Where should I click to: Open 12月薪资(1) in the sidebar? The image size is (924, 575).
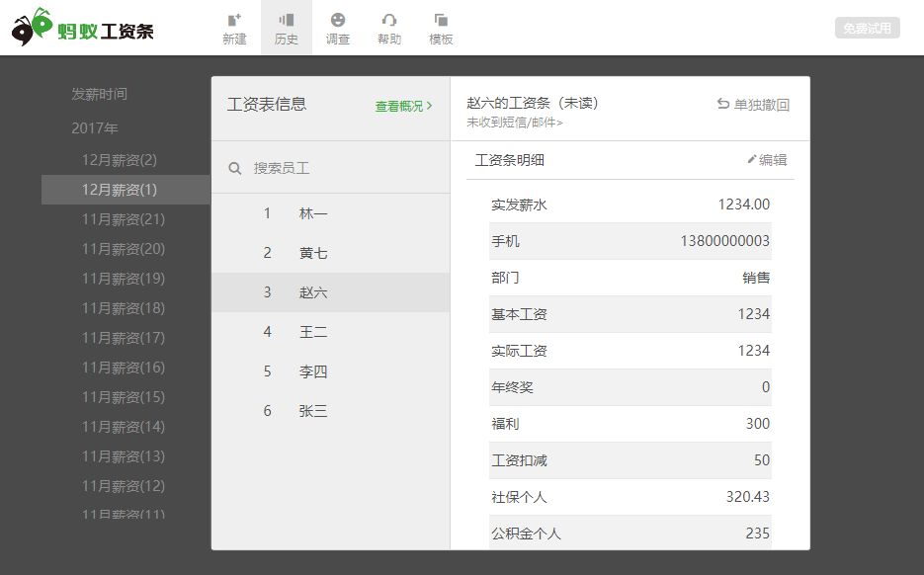point(126,190)
